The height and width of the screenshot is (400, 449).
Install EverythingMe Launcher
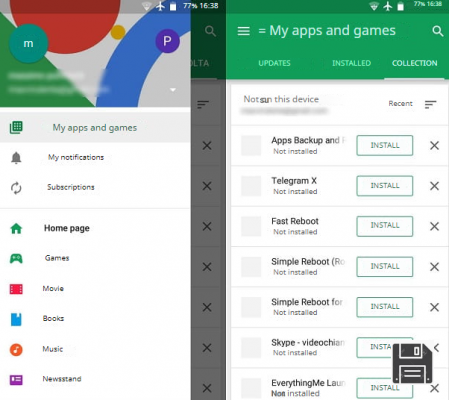click(385, 388)
